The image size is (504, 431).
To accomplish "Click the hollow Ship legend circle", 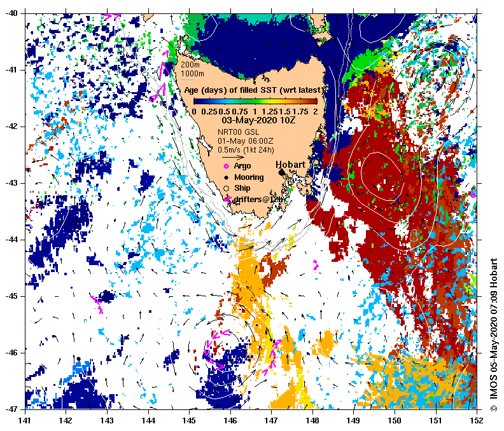I will coord(227,188).
